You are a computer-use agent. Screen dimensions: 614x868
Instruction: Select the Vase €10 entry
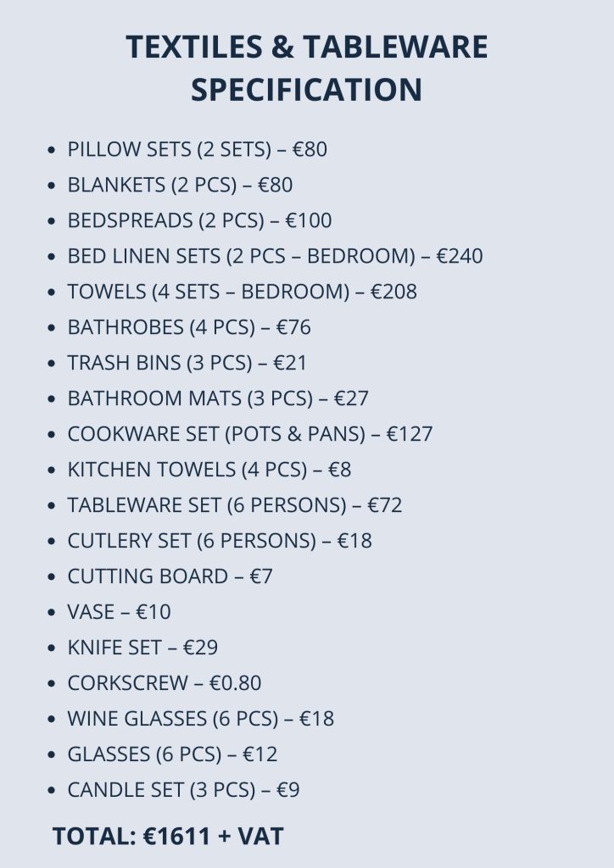pos(119,613)
